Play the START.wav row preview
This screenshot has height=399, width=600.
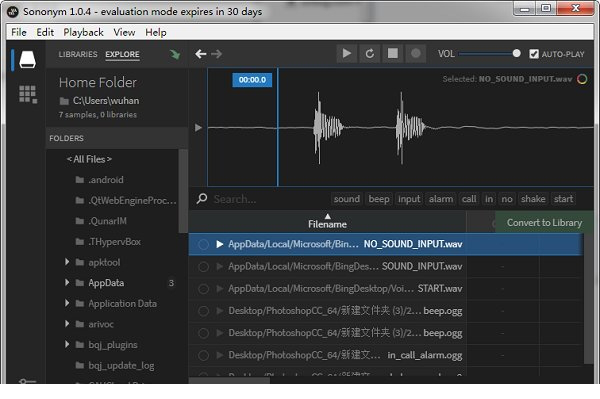pos(219,288)
